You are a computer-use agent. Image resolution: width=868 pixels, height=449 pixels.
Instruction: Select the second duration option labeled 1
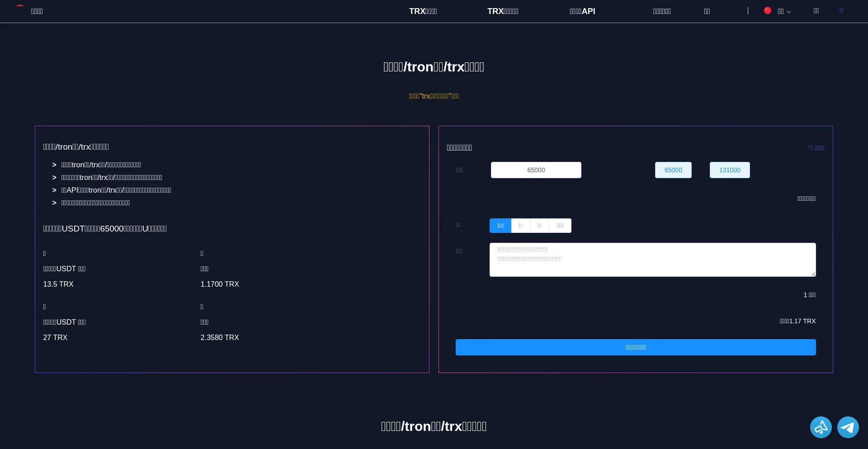[x=520, y=226]
